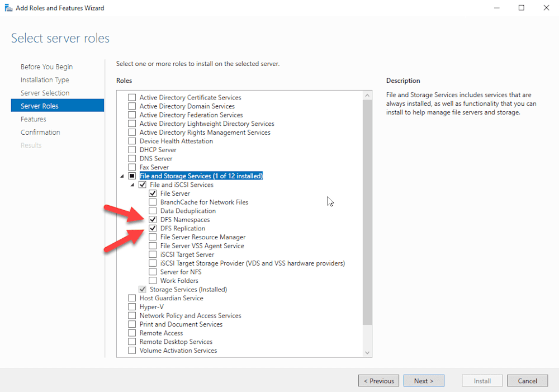Go to the Features step
559x392 pixels.
pos(34,119)
